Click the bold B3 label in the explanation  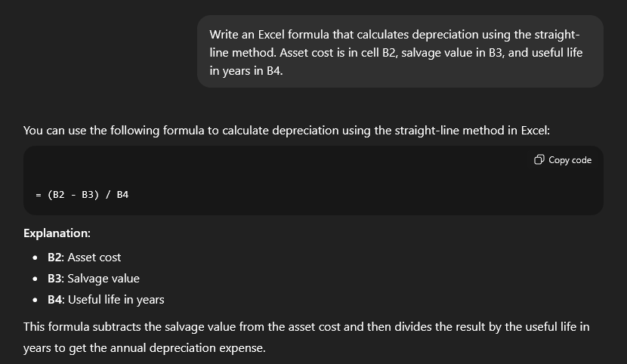(54, 279)
